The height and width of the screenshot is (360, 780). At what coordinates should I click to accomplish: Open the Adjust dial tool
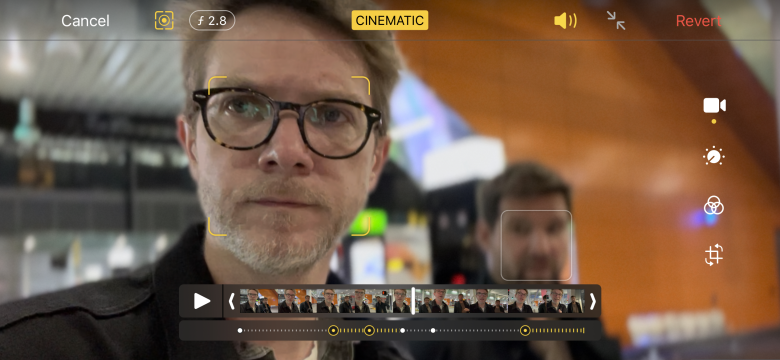(714, 156)
